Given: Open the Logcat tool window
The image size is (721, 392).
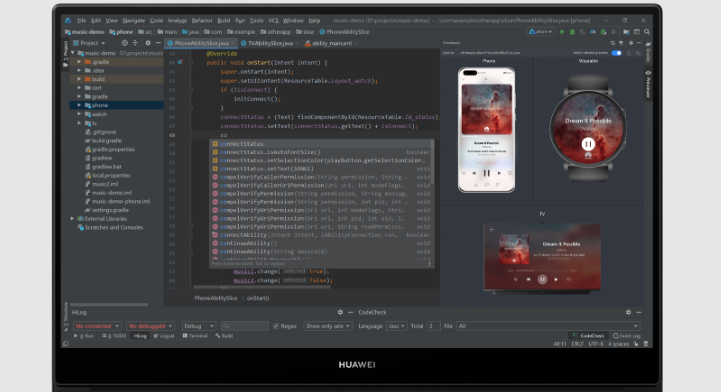Looking at the screenshot, I should [x=164, y=336].
